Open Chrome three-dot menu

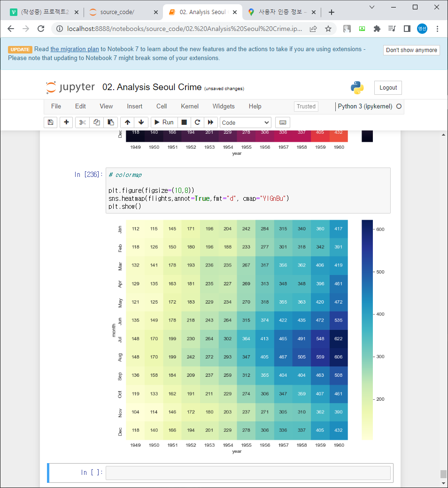(x=437, y=29)
